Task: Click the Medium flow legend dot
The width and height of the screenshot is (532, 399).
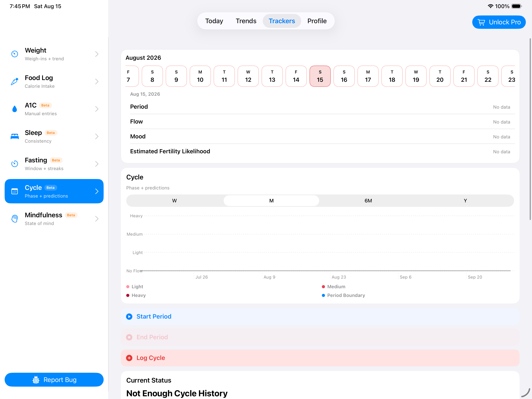Action: click(x=323, y=287)
